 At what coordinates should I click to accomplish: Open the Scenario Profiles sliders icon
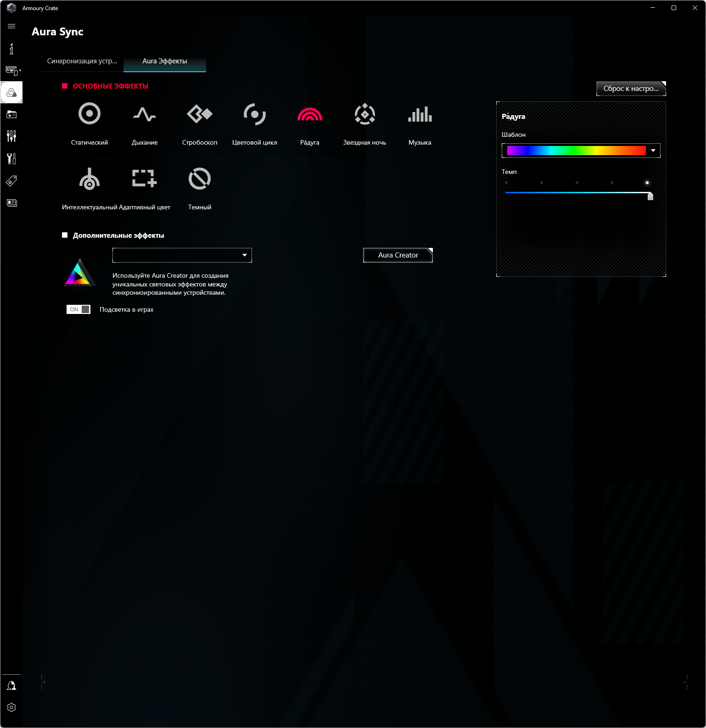(x=11, y=136)
